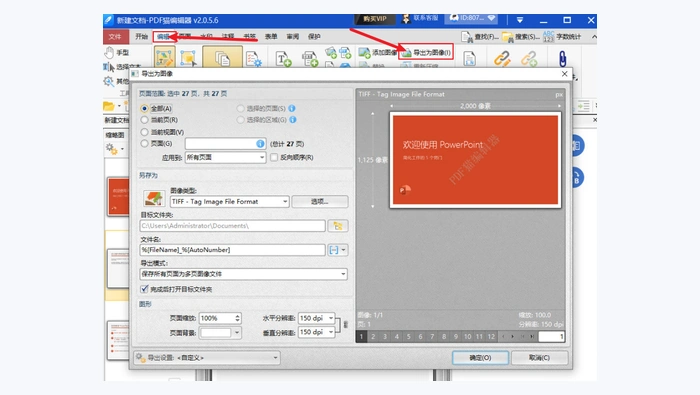This screenshot has width=700, height=395.
Task: Click the open folder icon in the quick toolbar
Action: coord(109,106)
